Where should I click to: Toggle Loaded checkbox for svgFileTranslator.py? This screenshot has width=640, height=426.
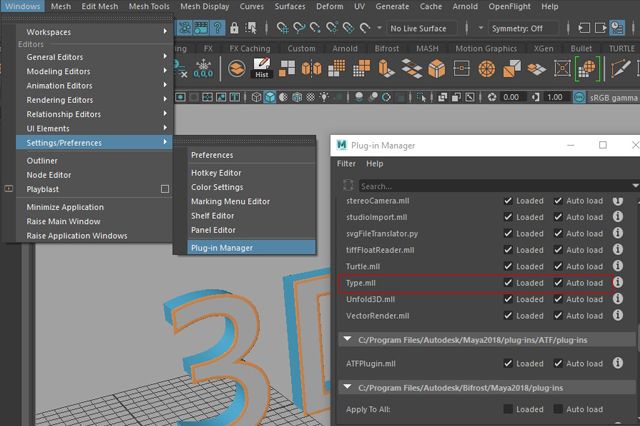click(x=508, y=233)
